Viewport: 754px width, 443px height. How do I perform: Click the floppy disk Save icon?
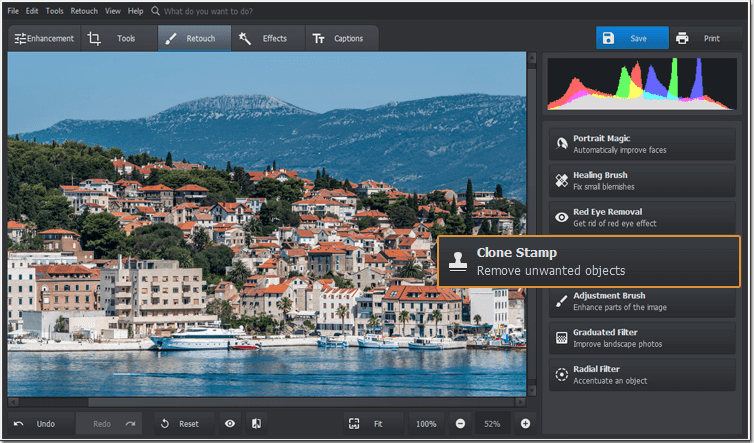click(608, 38)
